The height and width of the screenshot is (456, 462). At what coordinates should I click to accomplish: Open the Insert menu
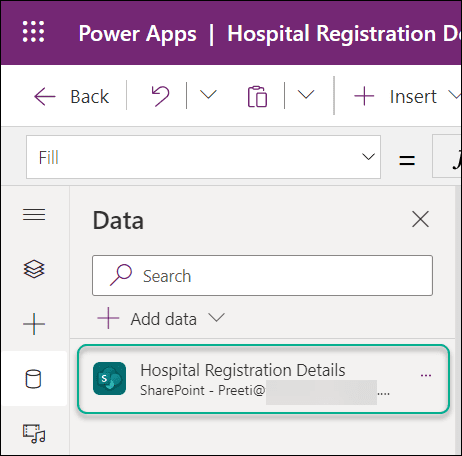point(413,97)
